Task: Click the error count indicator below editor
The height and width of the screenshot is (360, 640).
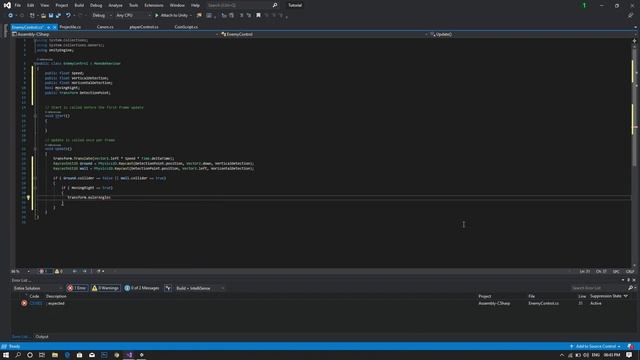Action: [44, 271]
